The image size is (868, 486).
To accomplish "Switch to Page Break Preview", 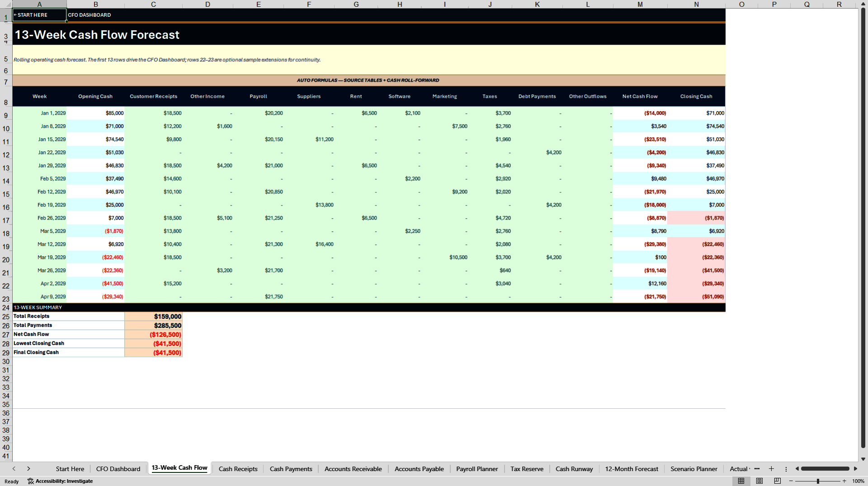I will tap(778, 481).
